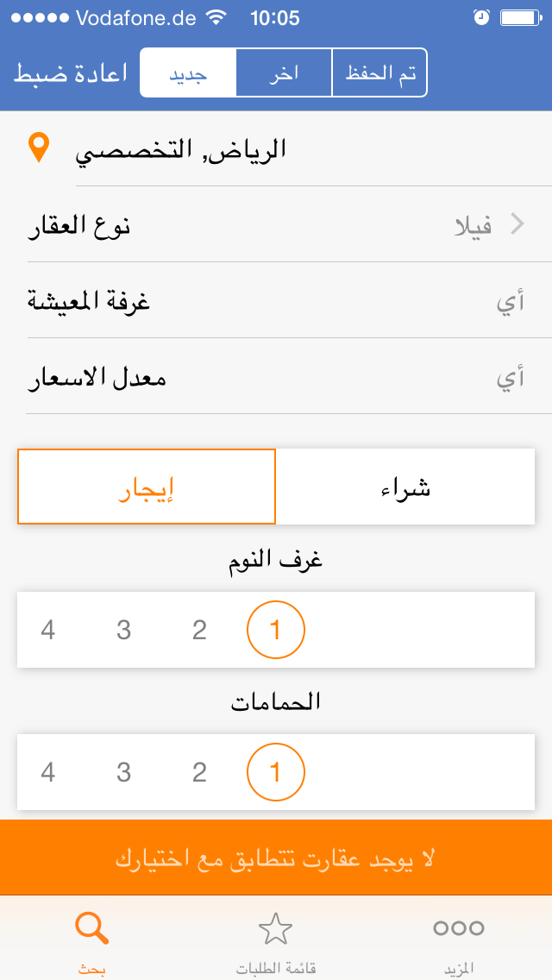Tap the اعادة ضبط reset button
This screenshot has height=980, width=552.
click(x=71, y=73)
